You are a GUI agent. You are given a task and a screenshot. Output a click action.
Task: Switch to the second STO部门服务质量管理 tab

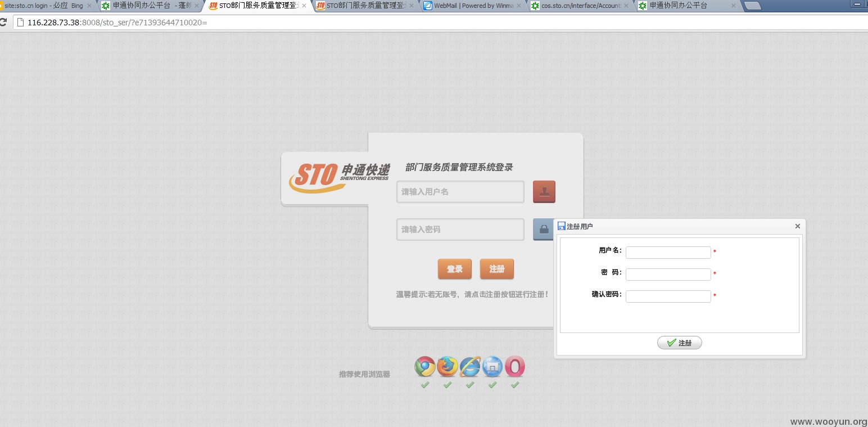pyautogui.click(x=366, y=6)
